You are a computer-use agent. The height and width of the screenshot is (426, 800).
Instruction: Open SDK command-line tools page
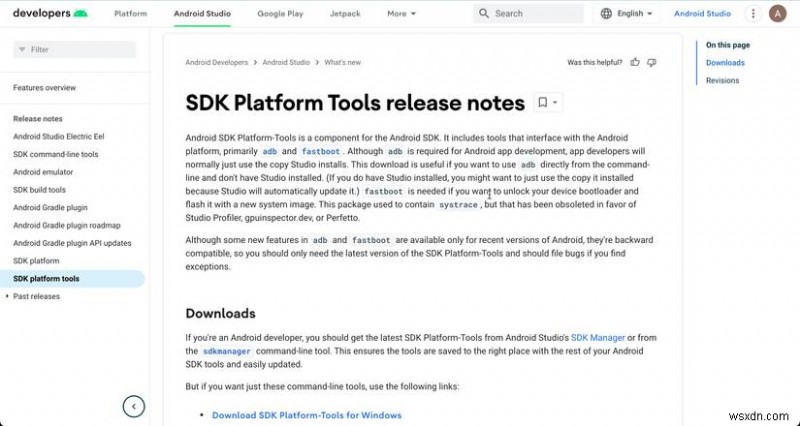[56, 154]
